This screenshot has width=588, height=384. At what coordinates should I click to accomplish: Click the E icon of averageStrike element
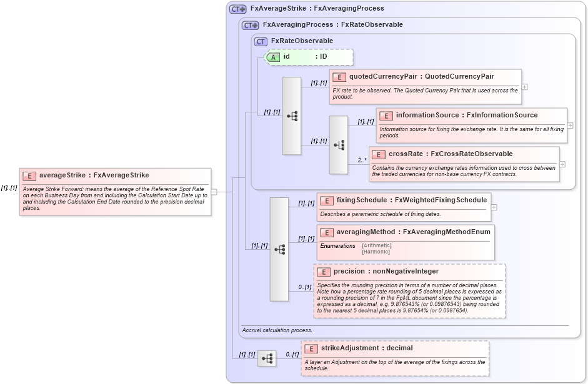[x=28, y=175]
